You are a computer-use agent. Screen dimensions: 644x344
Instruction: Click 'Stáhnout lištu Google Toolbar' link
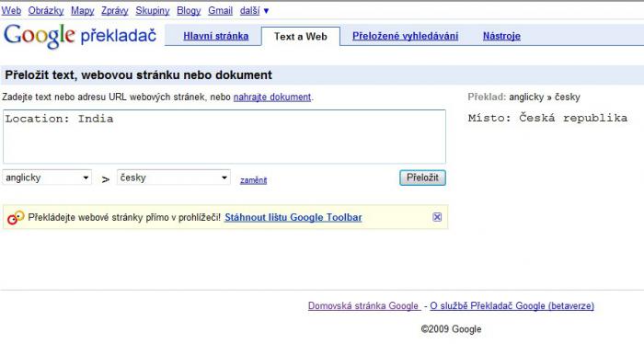tap(293, 218)
